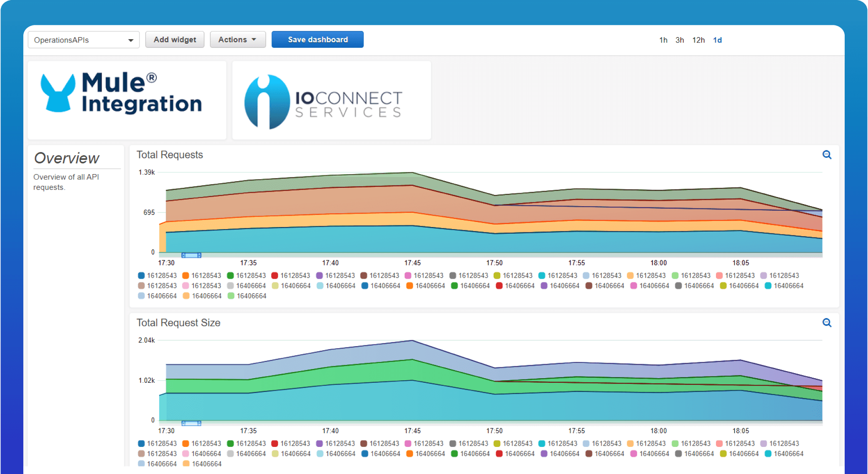Click the 1.39k axis label on Total Requests

tap(147, 172)
